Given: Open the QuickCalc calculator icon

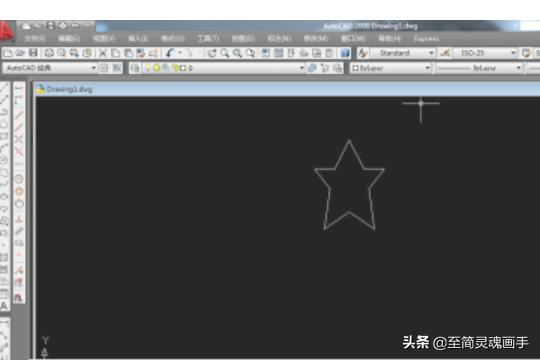Looking at the screenshot, I should point(329,53).
